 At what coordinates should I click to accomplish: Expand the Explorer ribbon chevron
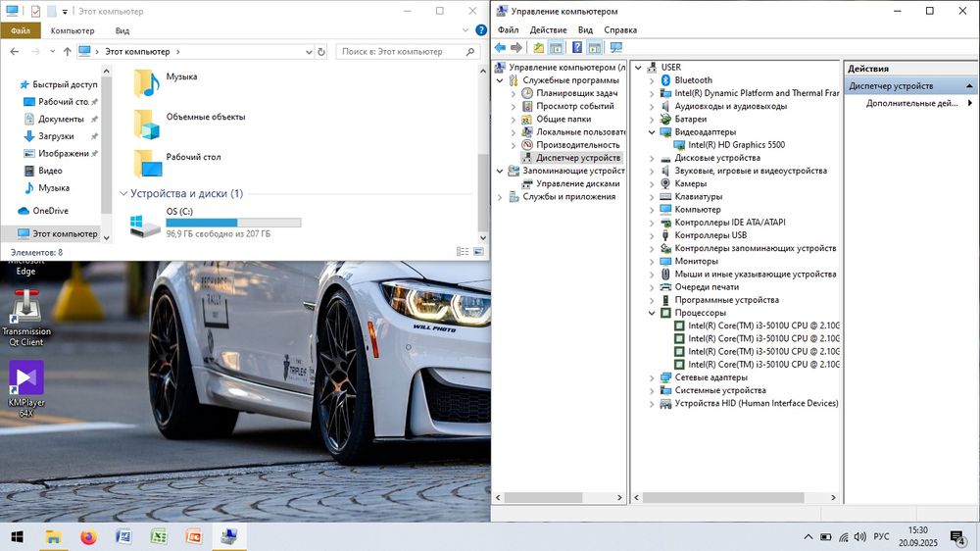coord(465,30)
